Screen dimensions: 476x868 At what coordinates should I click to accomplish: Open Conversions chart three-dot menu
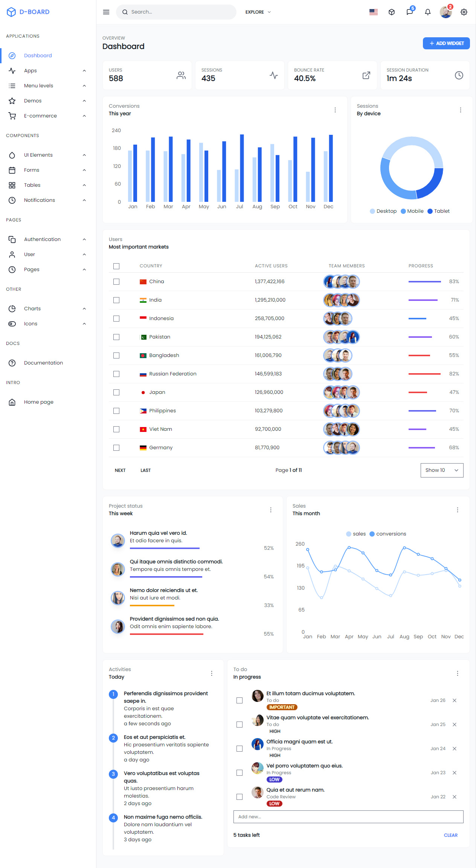tap(335, 110)
